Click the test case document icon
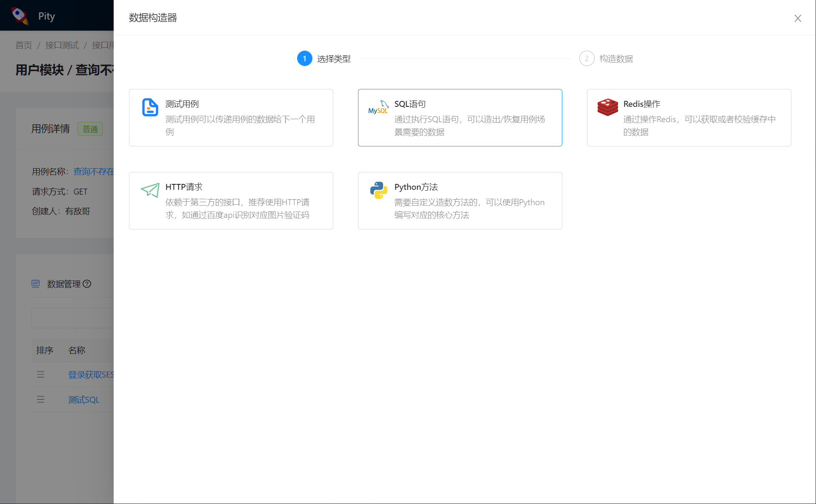The image size is (816, 504). [150, 107]
